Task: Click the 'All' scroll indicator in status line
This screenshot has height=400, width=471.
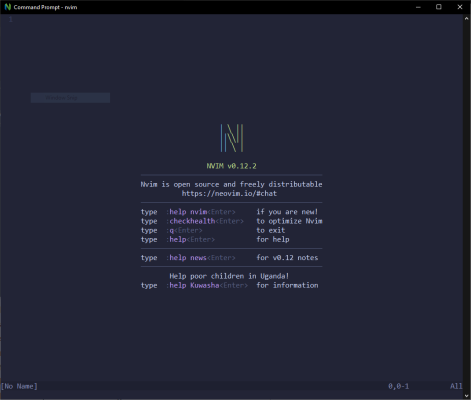Action: point(456,386)
